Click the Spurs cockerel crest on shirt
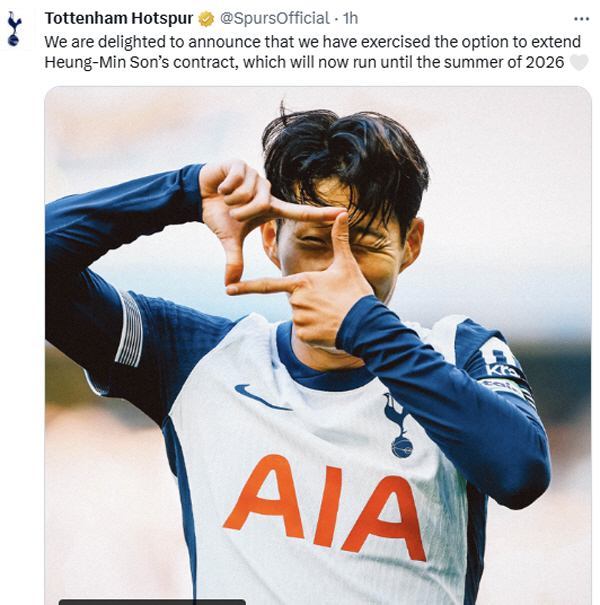This screenshot has width=600, height=605. 399,426
